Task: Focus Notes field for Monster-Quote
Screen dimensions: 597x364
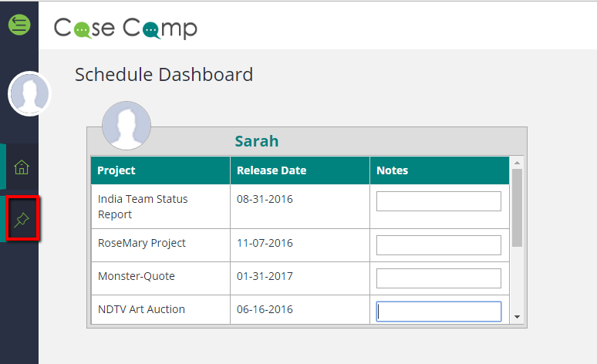Action: coord(439,278)
